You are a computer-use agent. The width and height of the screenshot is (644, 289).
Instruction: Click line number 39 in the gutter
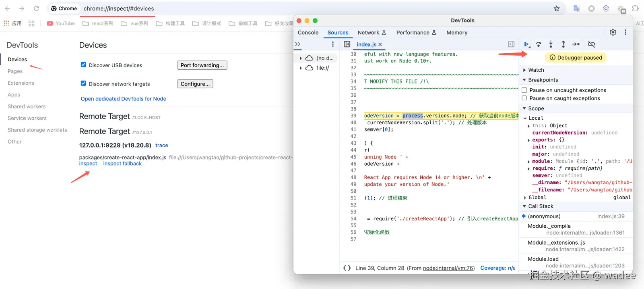pyautogui.click(x=353, y=116)
